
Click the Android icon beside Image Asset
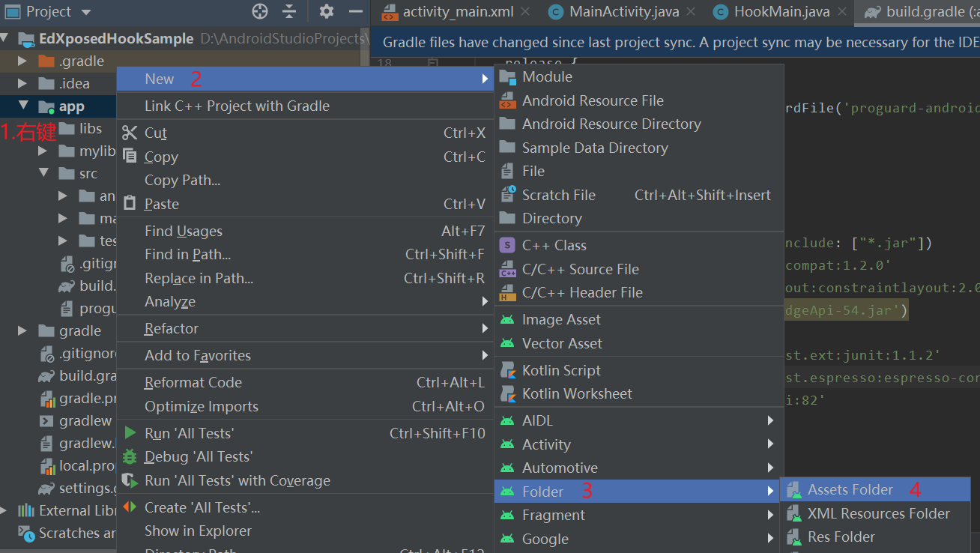point(508,319)
